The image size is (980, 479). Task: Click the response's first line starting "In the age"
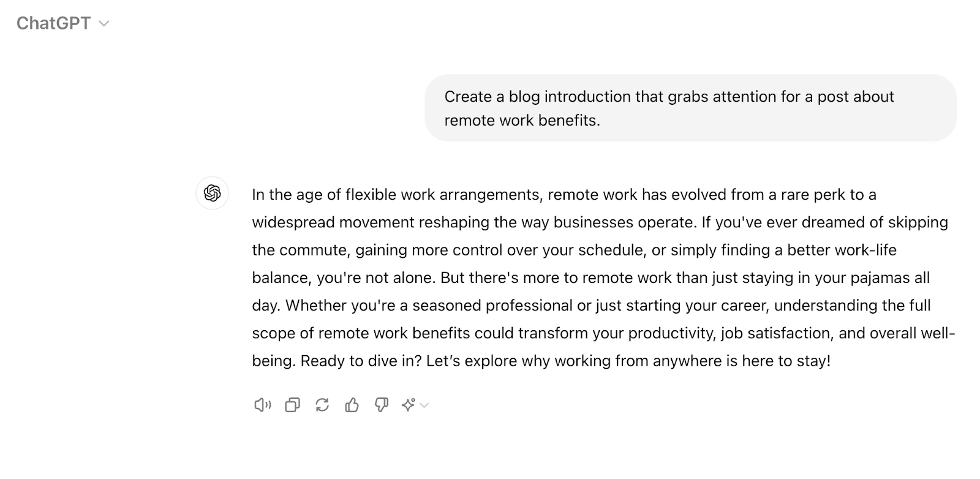(563, 195)
